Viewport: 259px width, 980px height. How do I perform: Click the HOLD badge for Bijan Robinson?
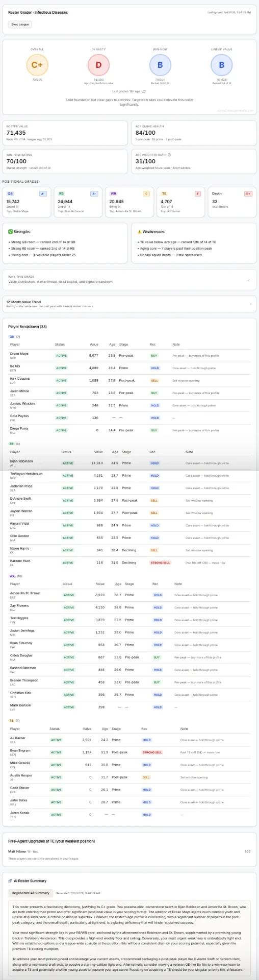click(x=154, y=463)
